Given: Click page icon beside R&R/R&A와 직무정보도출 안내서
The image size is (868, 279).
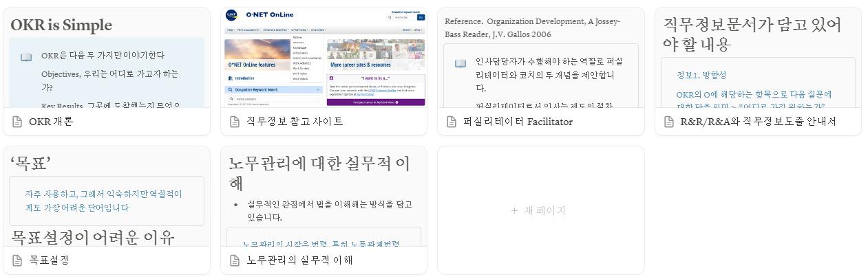Looking at the screenshot, I should point(669,122).
